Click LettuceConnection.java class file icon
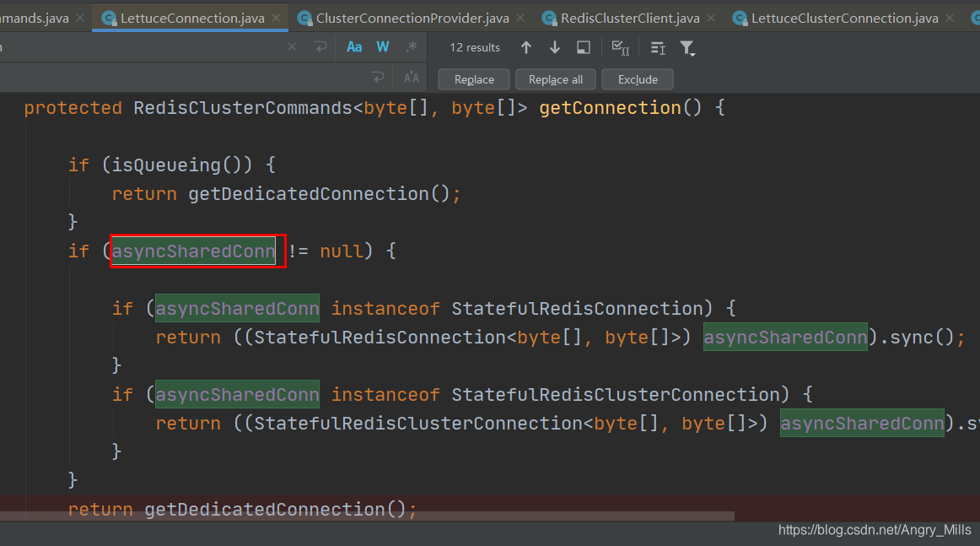Screen dimensions: 980x546 click(110, 18)
